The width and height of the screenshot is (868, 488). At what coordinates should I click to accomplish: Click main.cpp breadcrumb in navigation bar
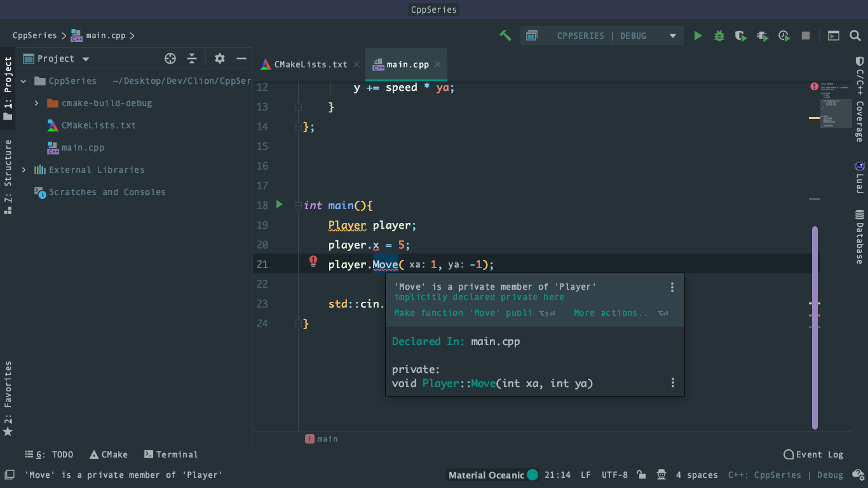click(98, 36)
